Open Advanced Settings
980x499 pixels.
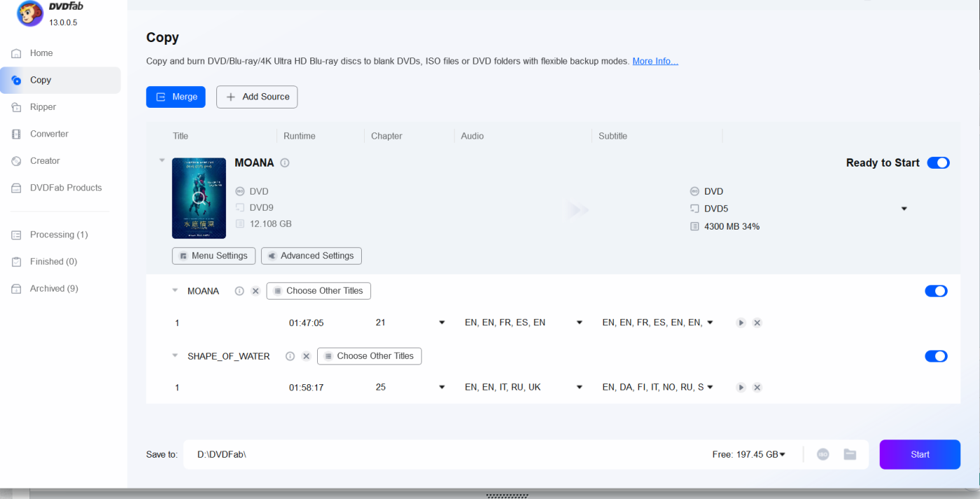(x=311, y=256)
